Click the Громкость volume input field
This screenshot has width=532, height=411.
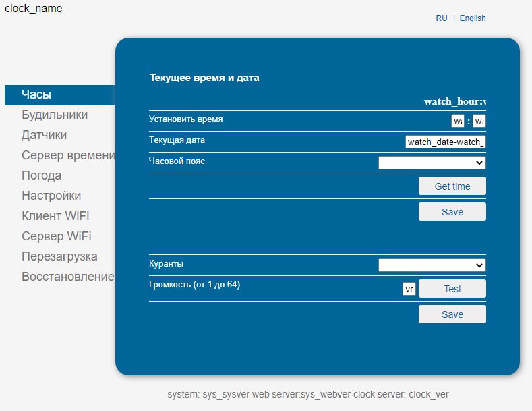pyautogui.click(x=409, y=289)
